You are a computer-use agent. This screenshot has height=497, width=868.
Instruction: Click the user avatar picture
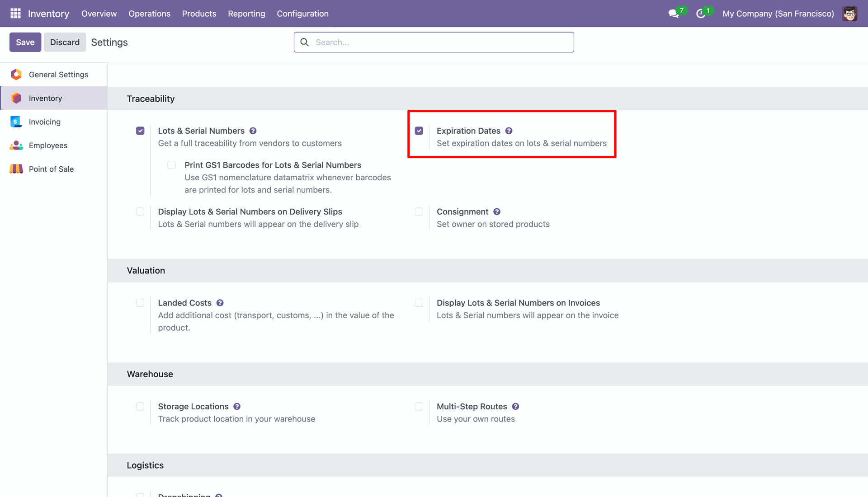pyautogui.click(x=849, y=14)
